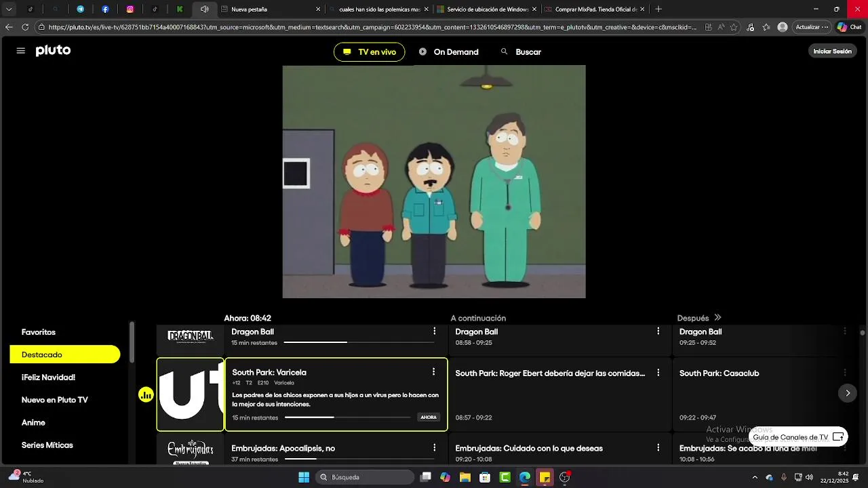The image size is (868, 488).
Task: Open Microsoft Store from the taskbar
Action: point(485,477)
